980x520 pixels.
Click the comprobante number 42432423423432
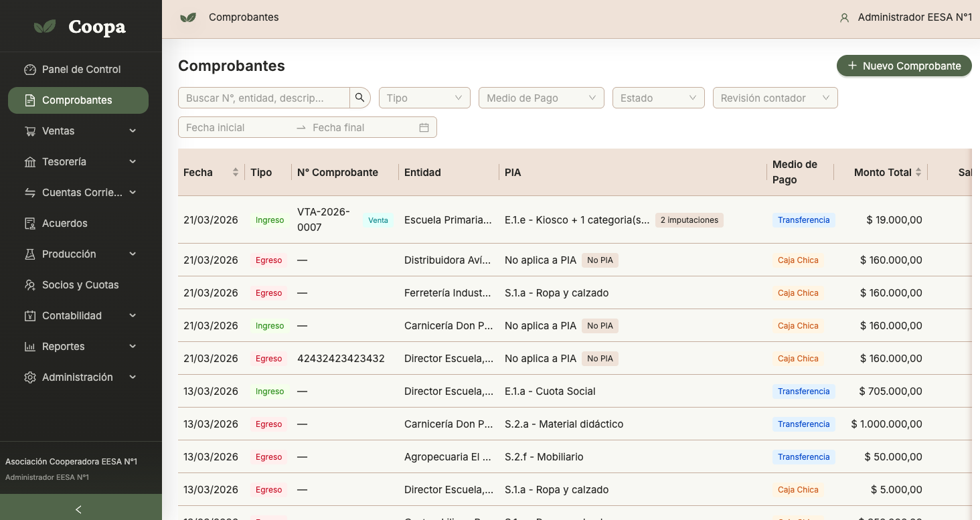pos(341,359)
